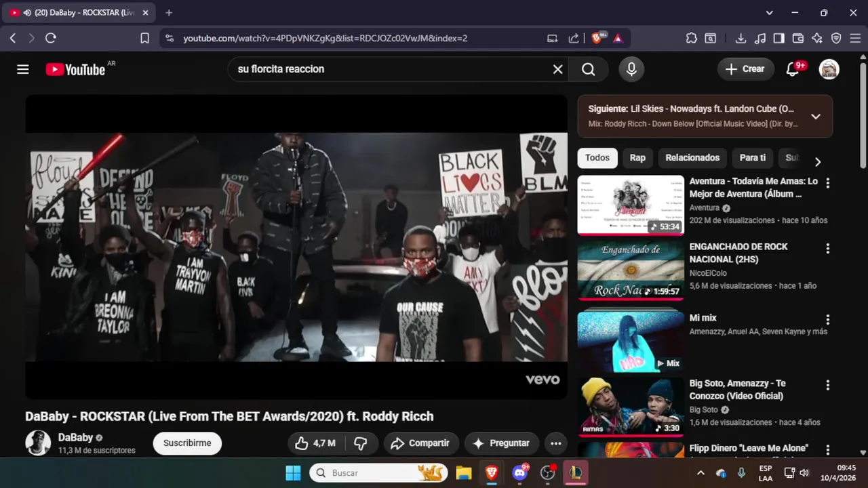Share page via address bar icon

574,38
